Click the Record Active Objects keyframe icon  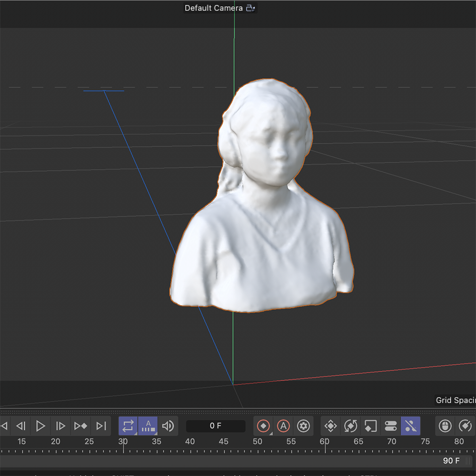point(263,426)
